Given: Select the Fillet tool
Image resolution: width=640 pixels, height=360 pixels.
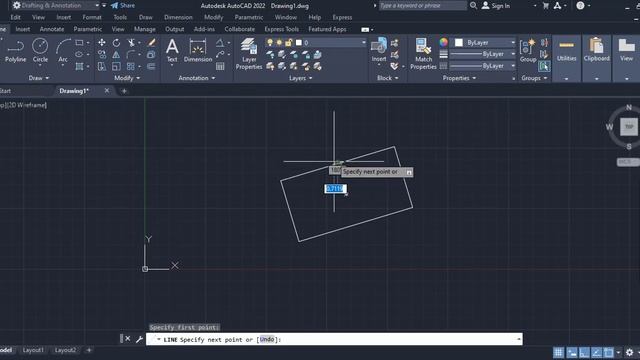Looking at the screenshot, I should click(131, 54).
